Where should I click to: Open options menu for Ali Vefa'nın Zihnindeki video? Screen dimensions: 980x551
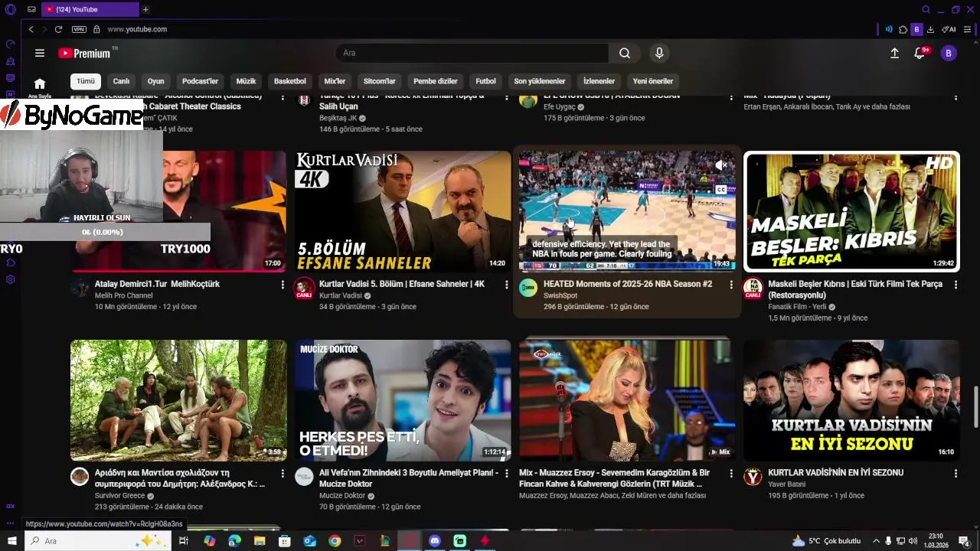(x=506, y=474)
